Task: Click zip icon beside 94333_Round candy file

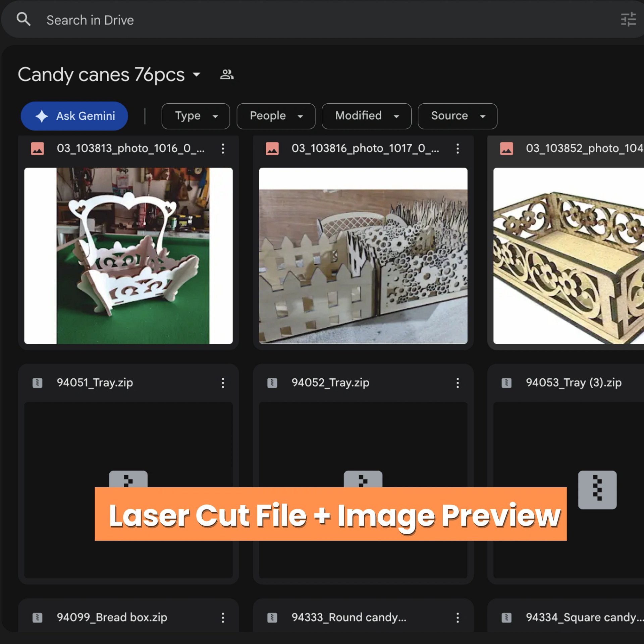Action: [272, 618]
